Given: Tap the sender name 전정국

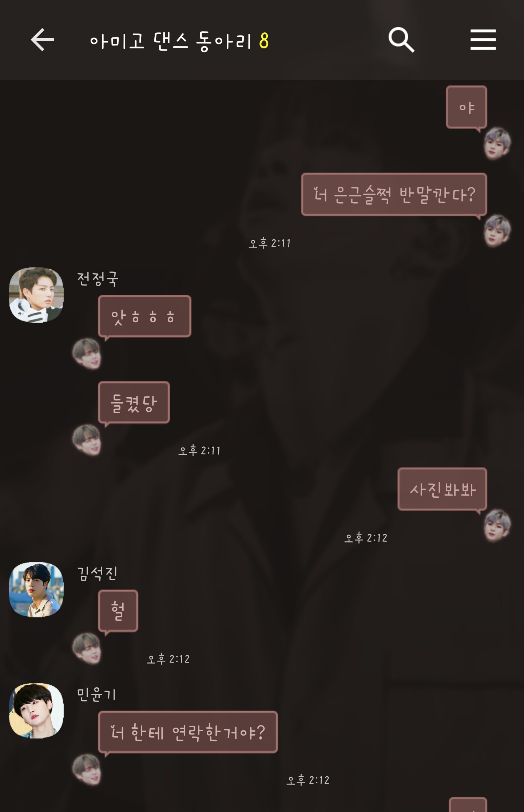Looking at the screenshot, I should [98, 279].
